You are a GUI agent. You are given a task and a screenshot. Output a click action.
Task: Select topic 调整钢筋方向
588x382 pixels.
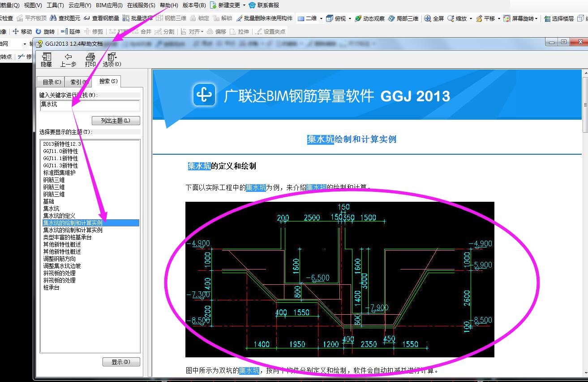[x=59, y=259]
